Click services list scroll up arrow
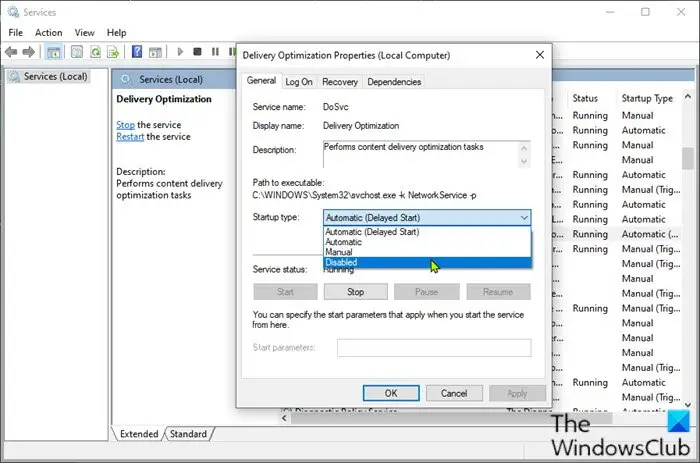The height and width of the screenshot is (463, 700). click(688, 96)
